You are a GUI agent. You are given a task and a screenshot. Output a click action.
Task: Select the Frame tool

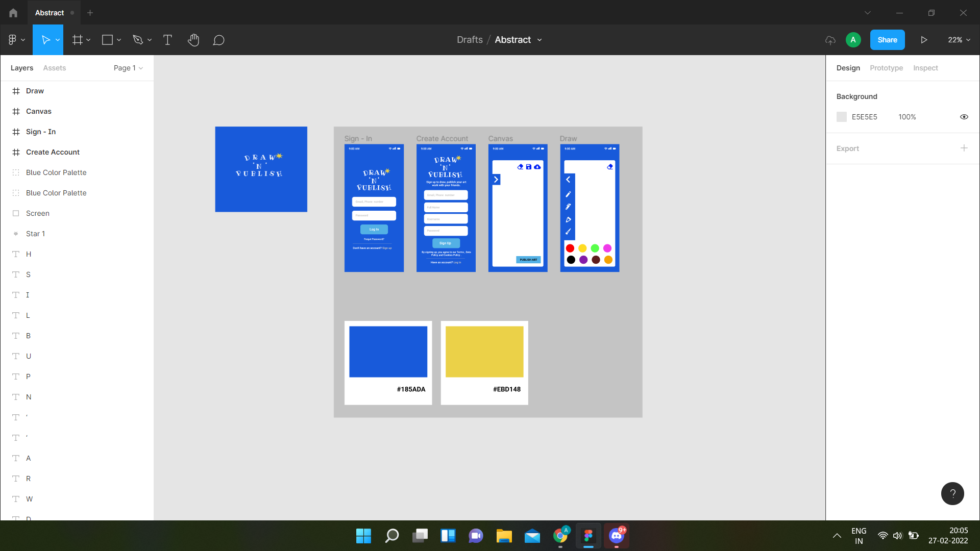tap(77, 40)
